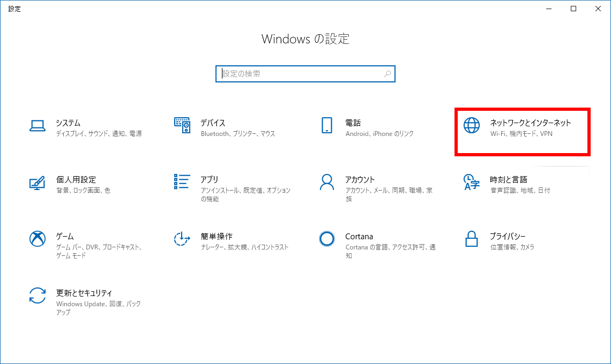Image resolution: width=611 pixels, height=364 pixels.
Task: Open プライバシー title
Action: coord(508,236)
